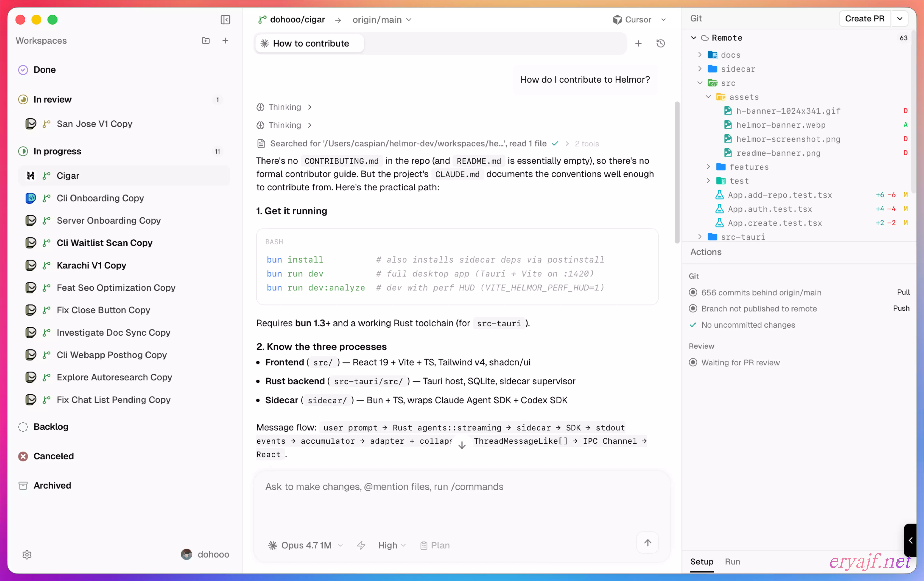Collapse the left sidebar panel icon
The image size is (924, 581).
pos(225,20)
